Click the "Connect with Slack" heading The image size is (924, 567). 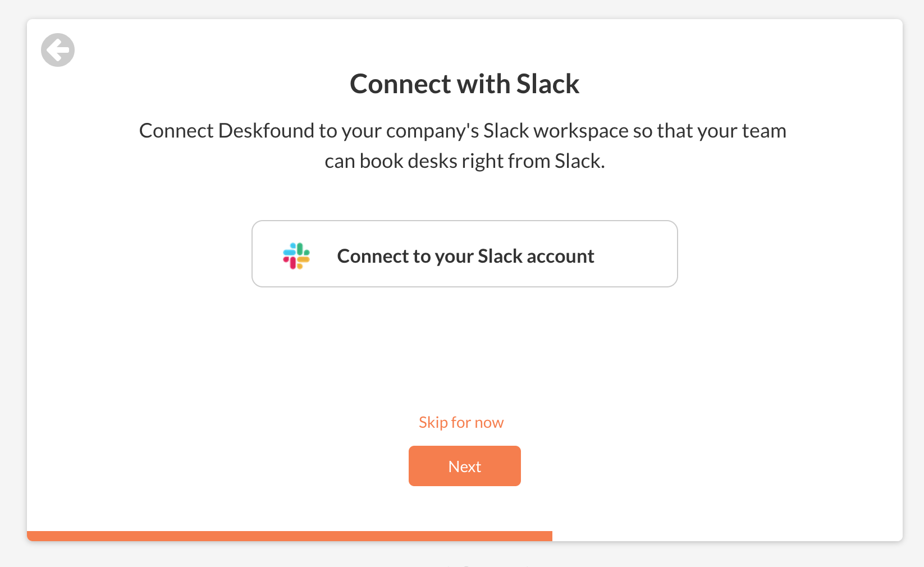[x=464, y=84]
